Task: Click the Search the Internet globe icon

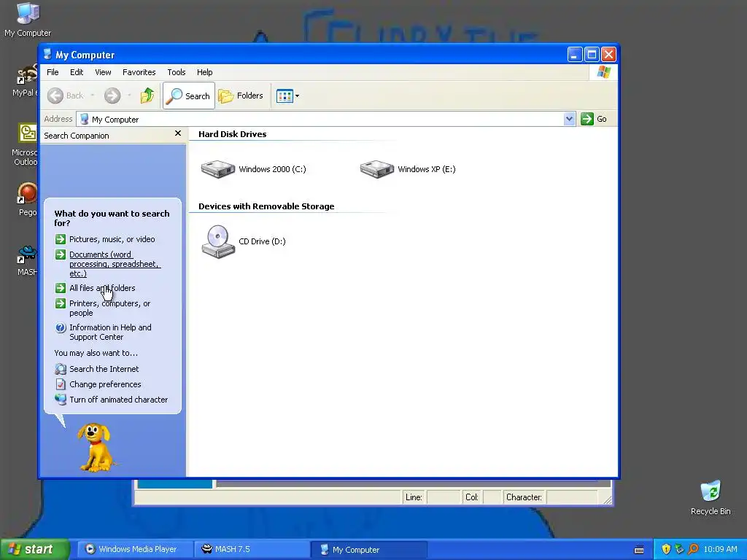Action: click(61, 369)
